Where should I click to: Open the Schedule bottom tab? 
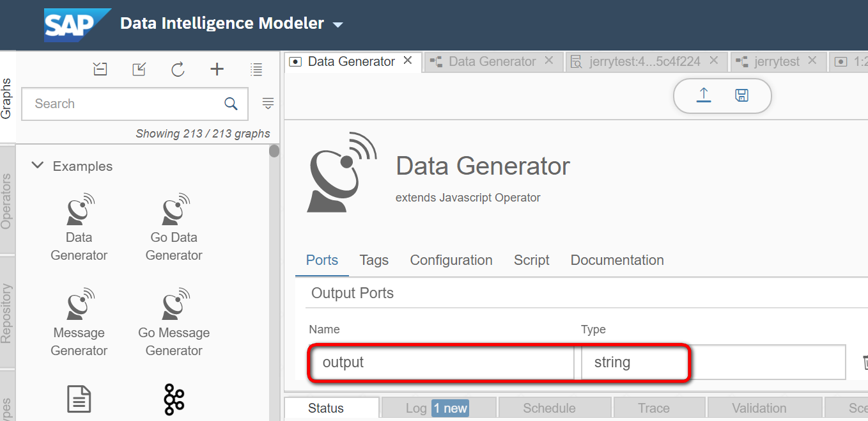tap(555, 408)
